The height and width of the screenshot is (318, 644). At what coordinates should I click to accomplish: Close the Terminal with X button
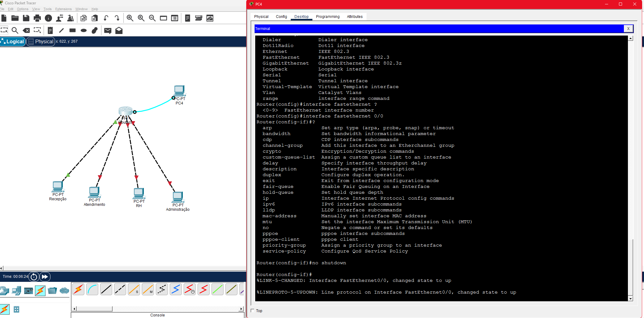(x=628, y=29)
